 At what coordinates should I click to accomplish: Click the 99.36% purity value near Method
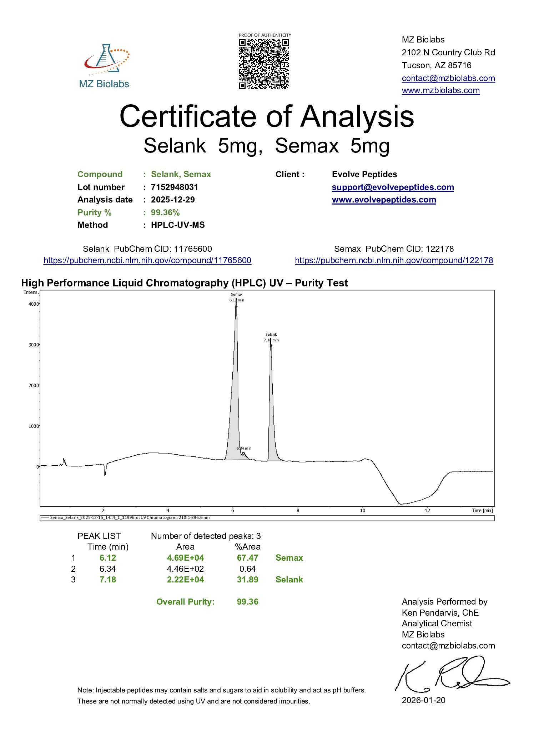pyautogui.click(x=165, y=213)
